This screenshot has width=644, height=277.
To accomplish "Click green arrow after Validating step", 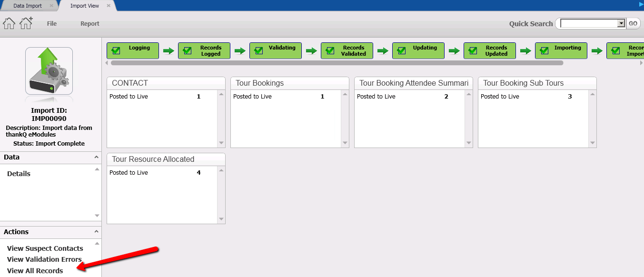I will point(311,51).
